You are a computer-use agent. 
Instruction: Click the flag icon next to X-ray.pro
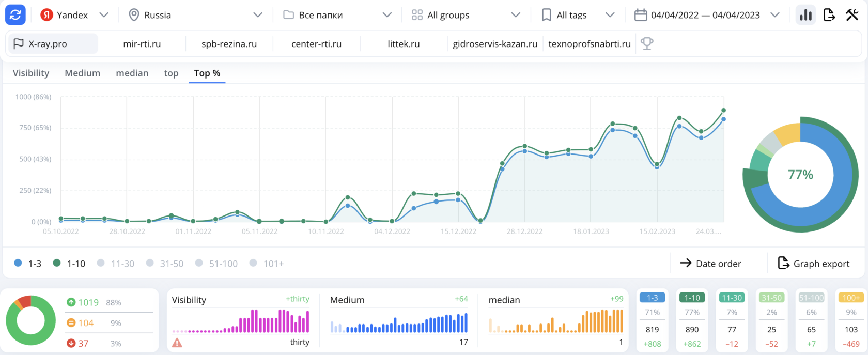point(19,44)
